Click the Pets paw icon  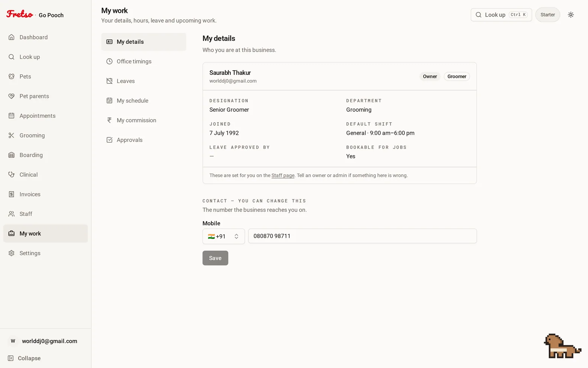[x=11, y=76]
